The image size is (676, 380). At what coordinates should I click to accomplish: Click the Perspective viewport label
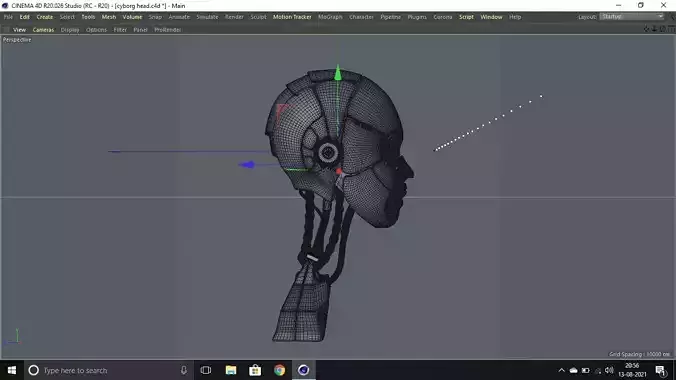point(17,40)
